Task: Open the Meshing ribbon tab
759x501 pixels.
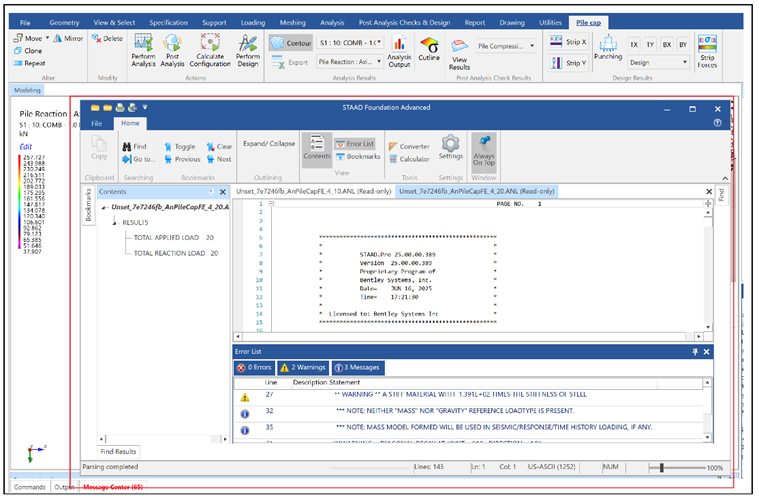Action: pos(292,23)
